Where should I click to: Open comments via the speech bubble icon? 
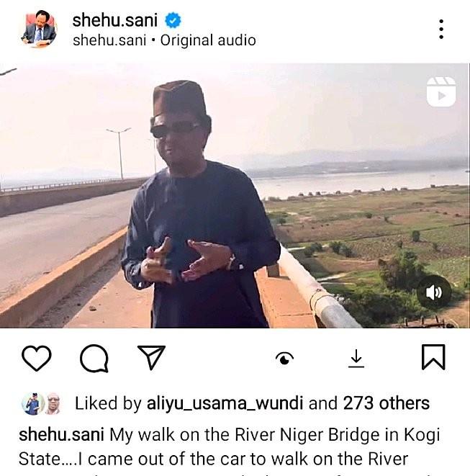click(x=94, y=358)
